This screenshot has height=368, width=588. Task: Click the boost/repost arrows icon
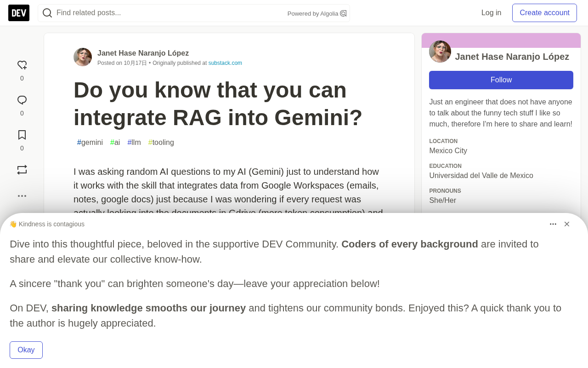[x=22, y=170]
